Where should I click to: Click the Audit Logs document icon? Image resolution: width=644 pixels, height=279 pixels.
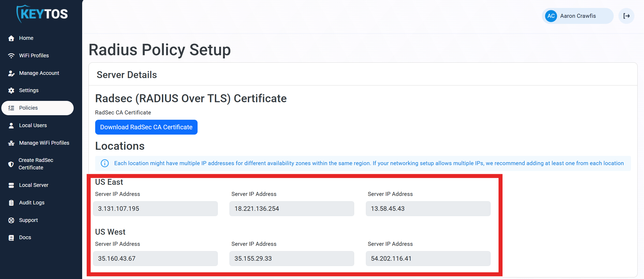coord(11,203)
